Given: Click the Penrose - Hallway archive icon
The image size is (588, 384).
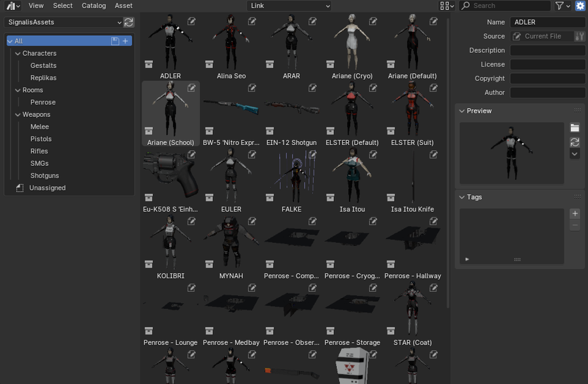Looking at the screenshot, I should click(391, 264).
